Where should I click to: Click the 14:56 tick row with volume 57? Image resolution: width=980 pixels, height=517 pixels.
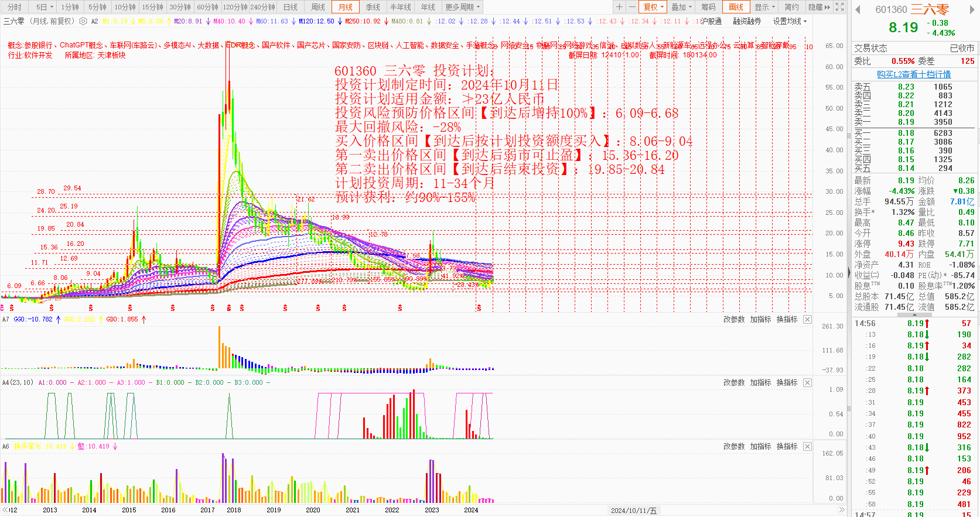[x=913, y=323]
